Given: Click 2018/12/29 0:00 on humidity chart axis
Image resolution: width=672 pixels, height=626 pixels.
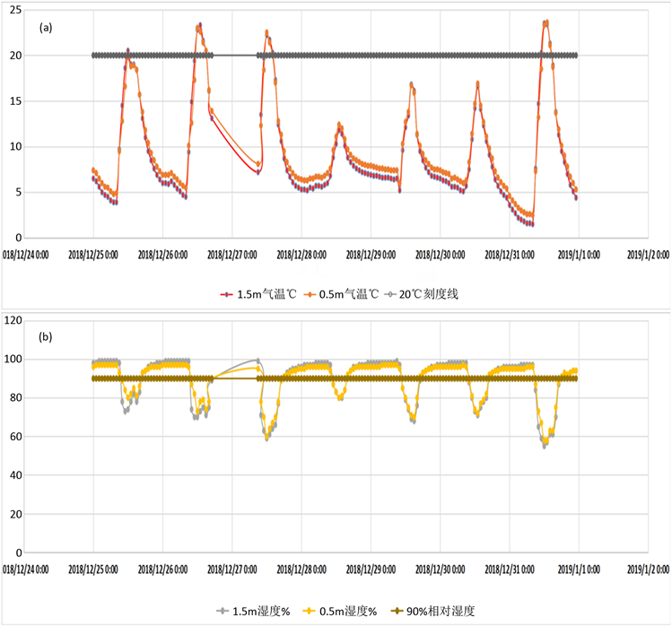Looking at the screenshot, I should tap(370, 569).
